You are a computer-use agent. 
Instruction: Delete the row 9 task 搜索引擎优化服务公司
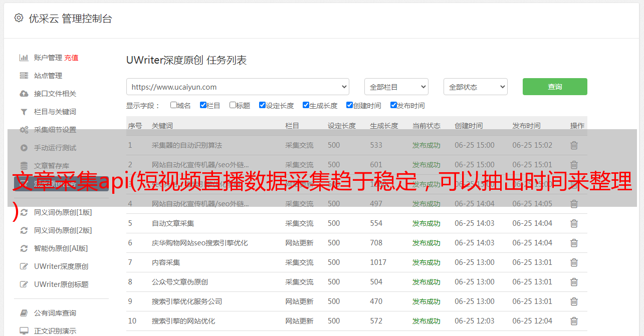click(574, 301)
